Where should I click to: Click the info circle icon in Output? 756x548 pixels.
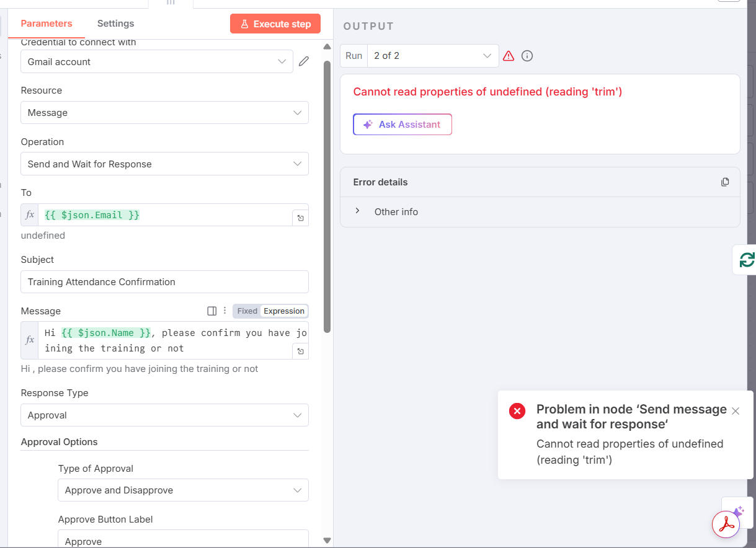point(527,56)
